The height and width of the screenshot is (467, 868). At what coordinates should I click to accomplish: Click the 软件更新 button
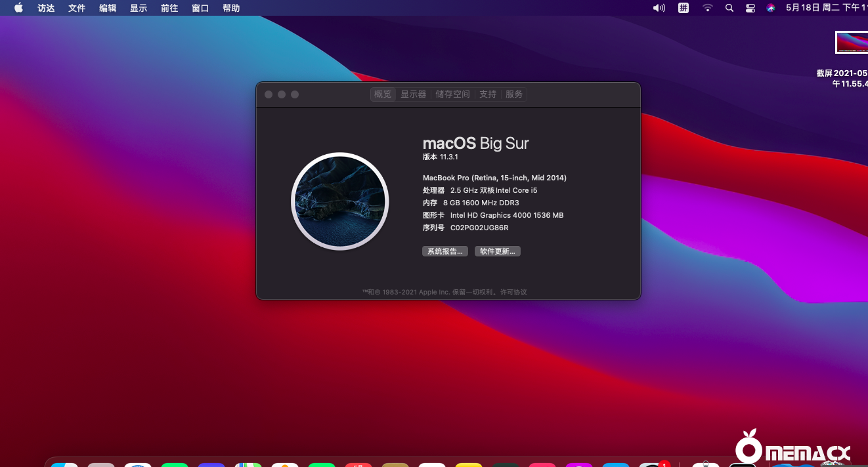coord(497,251)
